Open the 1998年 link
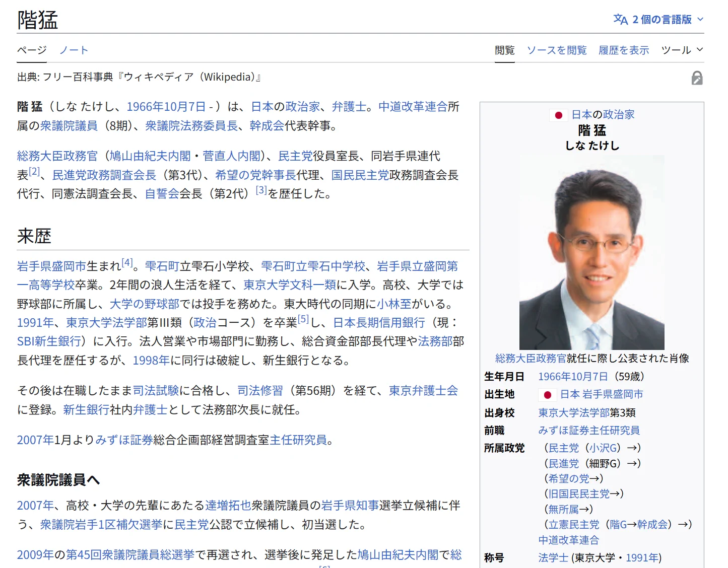The width and height of the screenshot is (728, 568). point(151,360)
